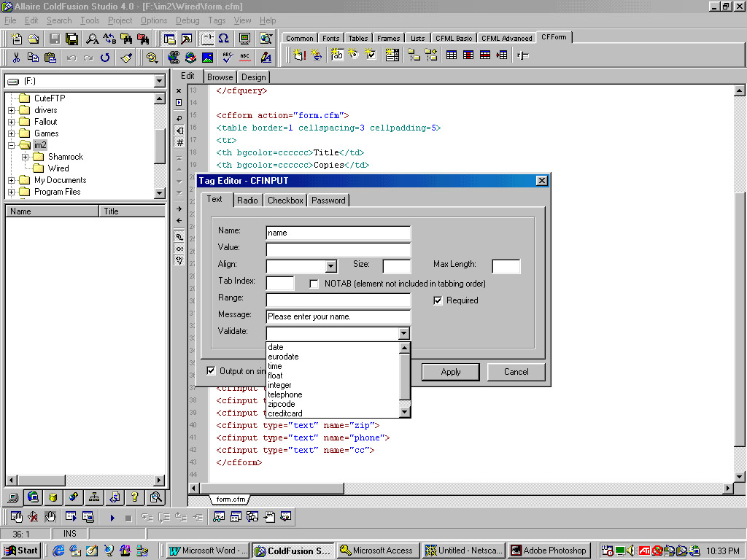Expand the Fallout folder

[x=12, y=122]
